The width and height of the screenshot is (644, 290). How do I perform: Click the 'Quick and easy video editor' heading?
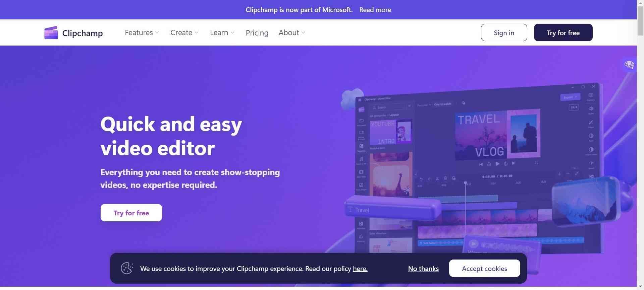(171, 136)
